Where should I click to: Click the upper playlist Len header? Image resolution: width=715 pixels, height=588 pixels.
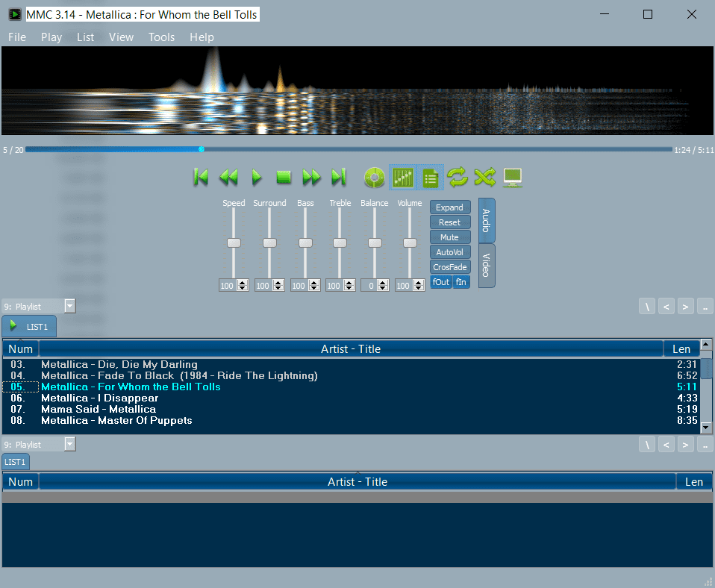tap(681, 348)
